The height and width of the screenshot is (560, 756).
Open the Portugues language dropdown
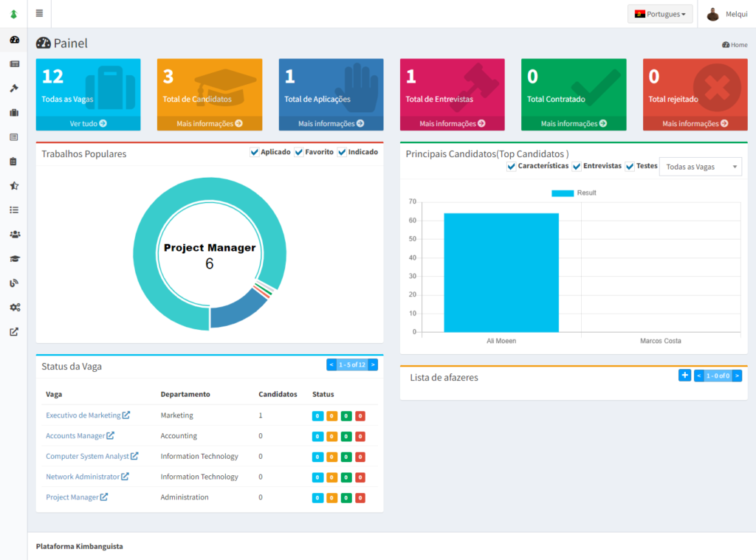pyautogui.click(x=660, y=14)
